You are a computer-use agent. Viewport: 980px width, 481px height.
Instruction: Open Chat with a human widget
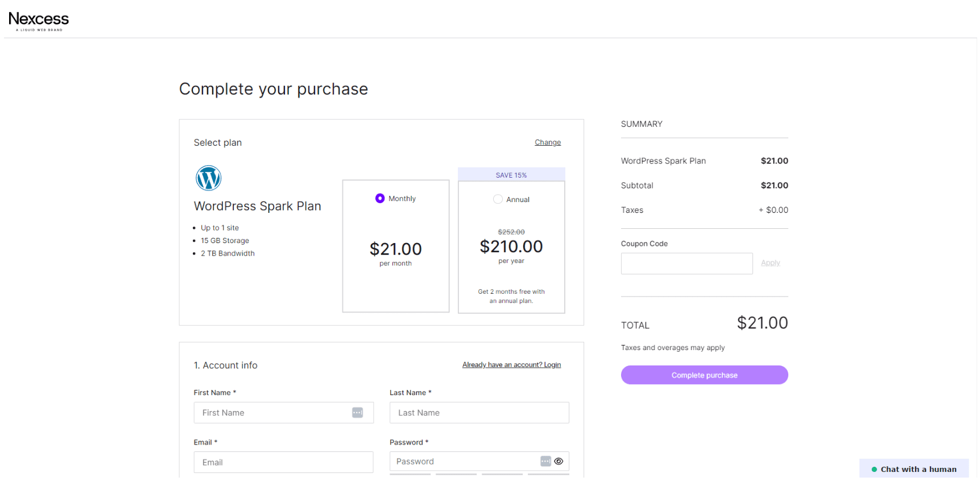[914, 469]
